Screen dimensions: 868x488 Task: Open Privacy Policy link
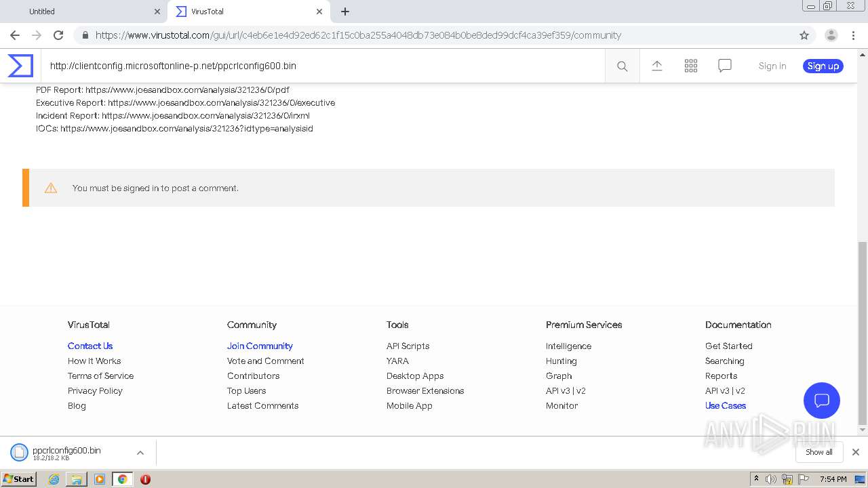pos(95,390)
